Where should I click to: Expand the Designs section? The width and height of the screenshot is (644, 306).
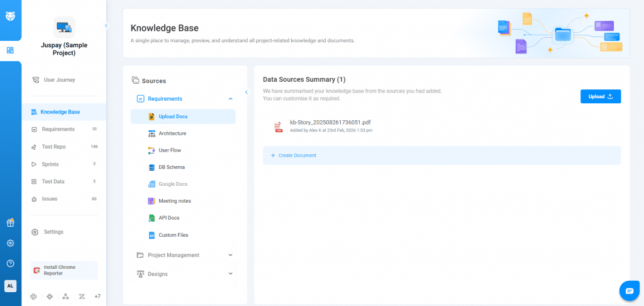tap(230, 274)
